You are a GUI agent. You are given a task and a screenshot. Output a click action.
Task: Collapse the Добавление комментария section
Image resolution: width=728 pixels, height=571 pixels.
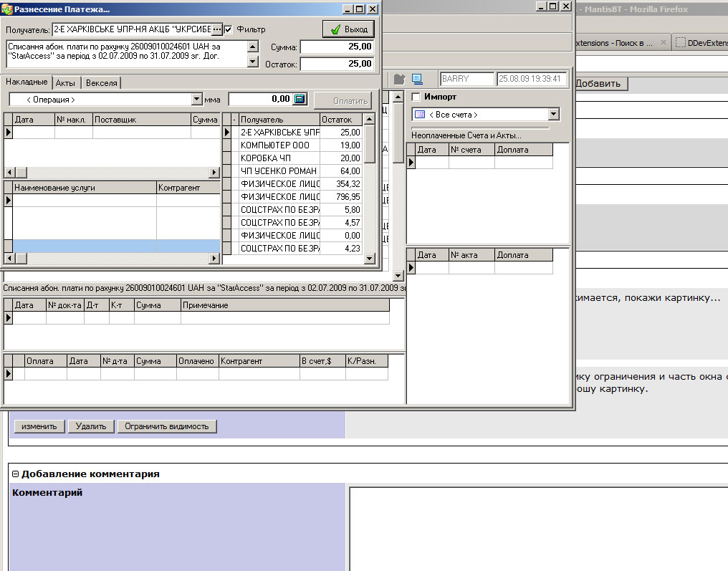tap(15, 474)
